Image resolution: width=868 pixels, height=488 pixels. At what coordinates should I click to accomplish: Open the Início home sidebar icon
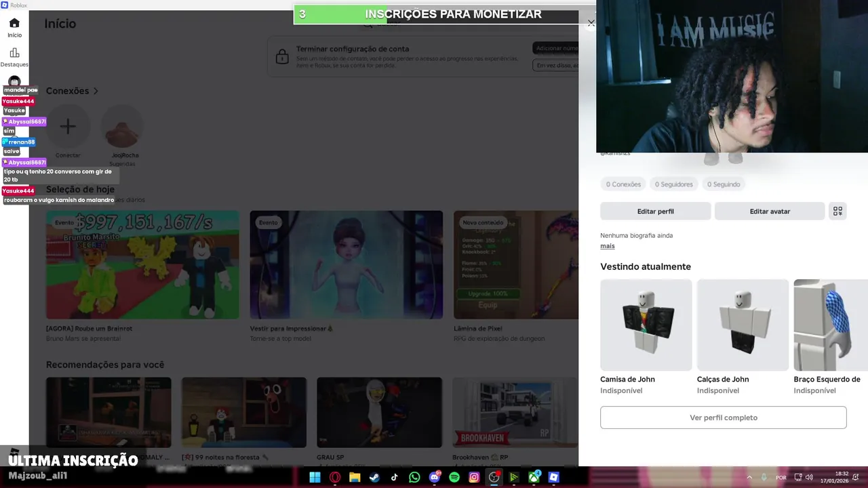14,27
